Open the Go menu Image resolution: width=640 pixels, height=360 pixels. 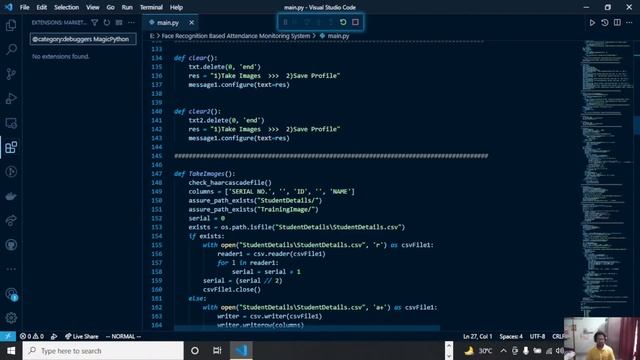(111, 7)
